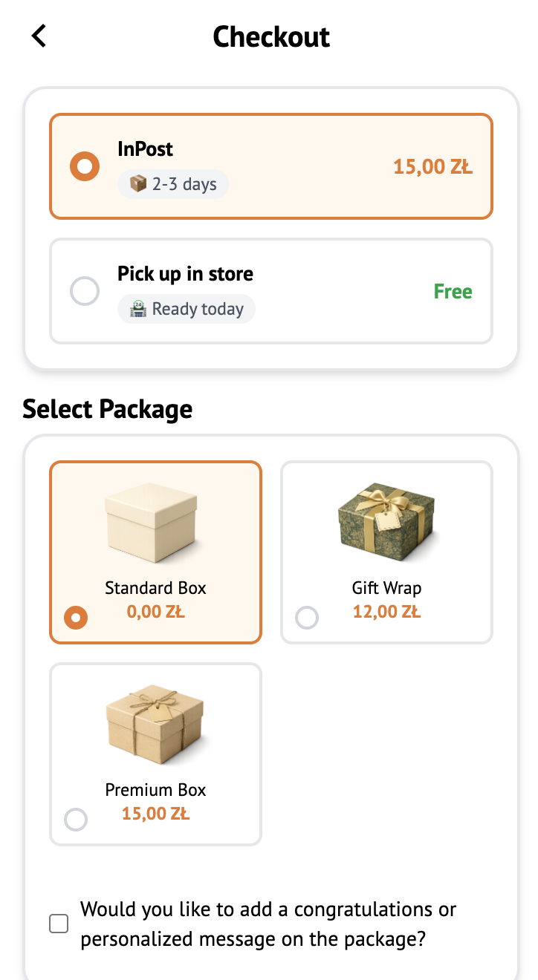
Task: Click the Pick up in store title
Action: point(185,274)
